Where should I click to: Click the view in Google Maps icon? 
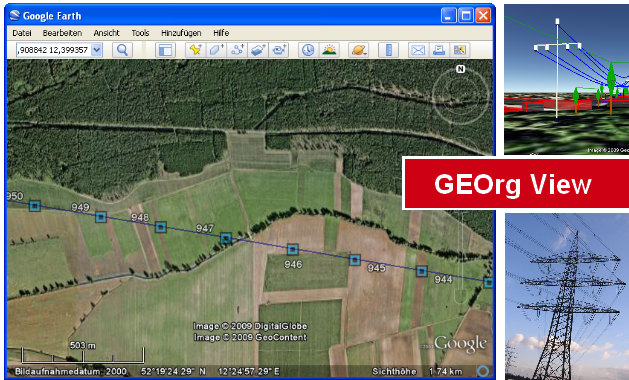pyautogui.click(x=460, y=50)
